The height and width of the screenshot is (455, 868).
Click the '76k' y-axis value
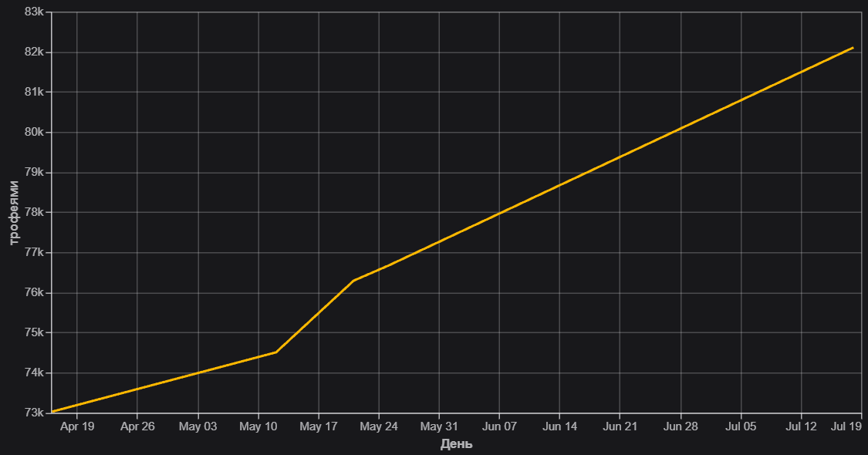pyautogui.click(x=34, y=292)
